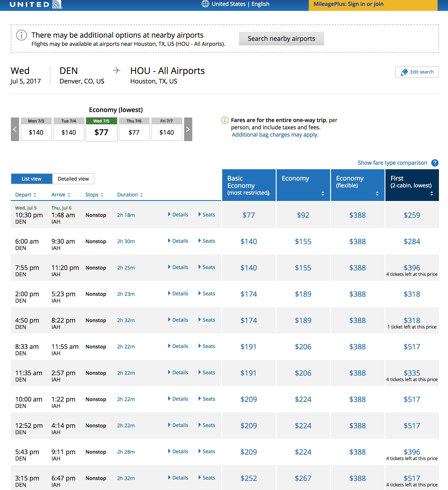The height and width of the screenshot is (490, 448).
Task: Click the next dates right arrow
Action: click(x=188, y=129)
